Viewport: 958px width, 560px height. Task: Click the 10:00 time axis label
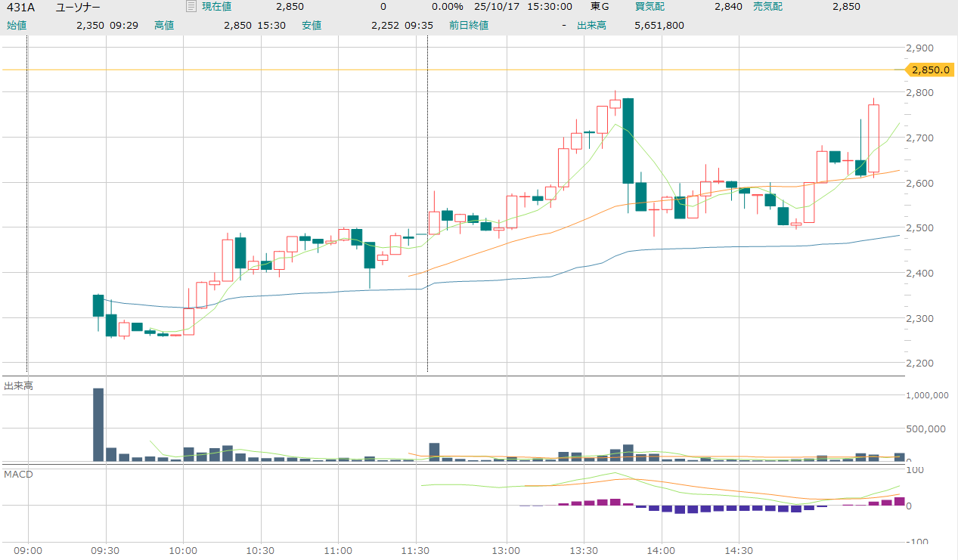point(184,550)
